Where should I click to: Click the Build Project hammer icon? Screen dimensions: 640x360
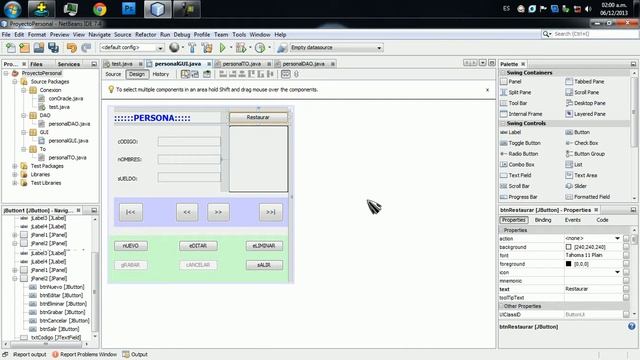point(192,48)
